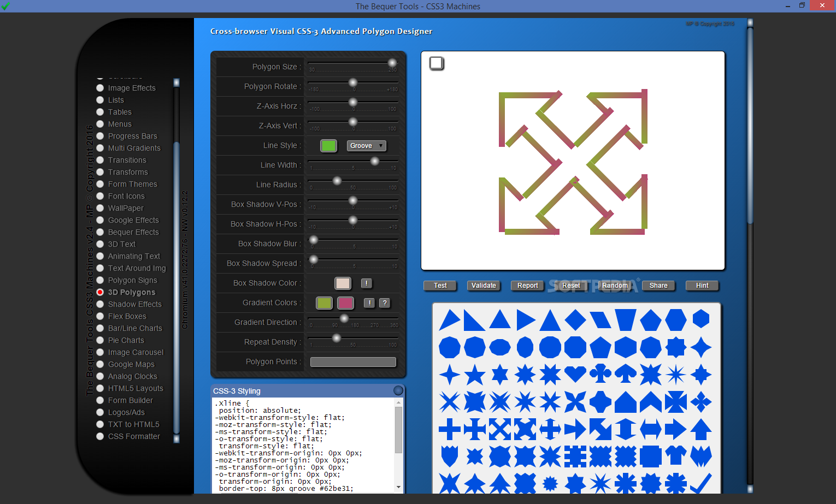Select the left-right double arrow shape
Screen dimensions: 836x504
pyautogui.click(x=650, y=429)
